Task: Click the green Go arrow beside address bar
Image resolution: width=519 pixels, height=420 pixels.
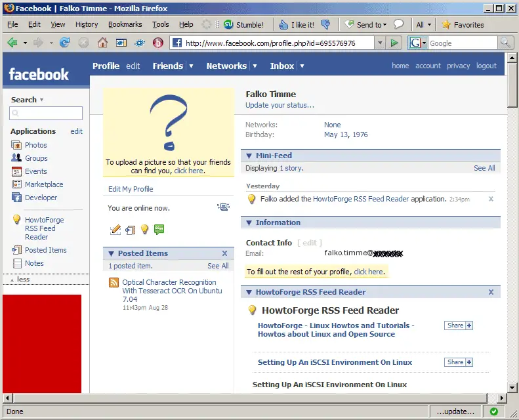Action: [x=394, y=43]
